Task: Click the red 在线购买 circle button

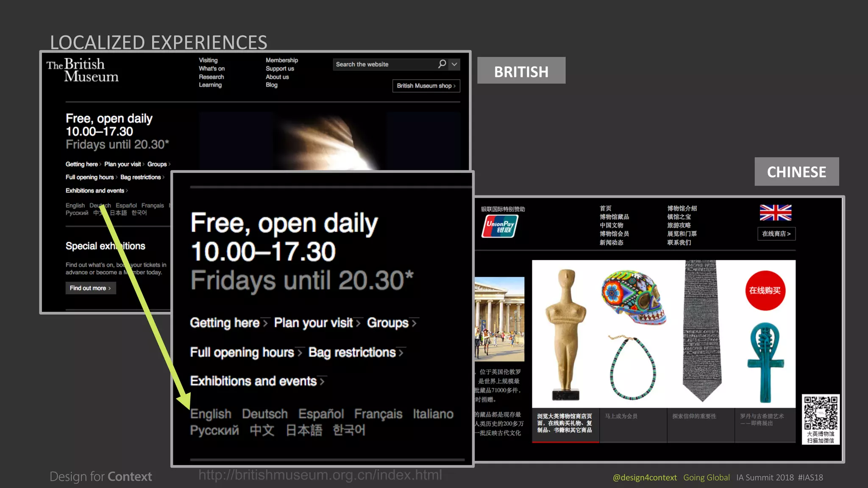Action: [x=765, y=291]
